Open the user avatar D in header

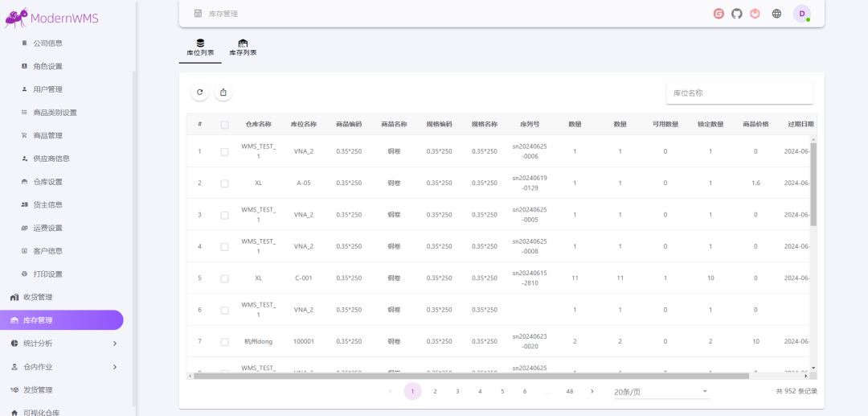tap(801, 14)
